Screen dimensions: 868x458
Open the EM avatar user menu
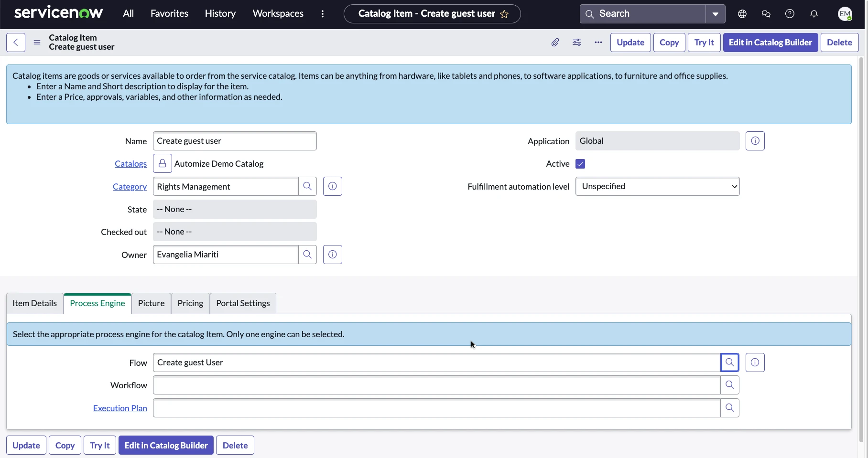846,13
